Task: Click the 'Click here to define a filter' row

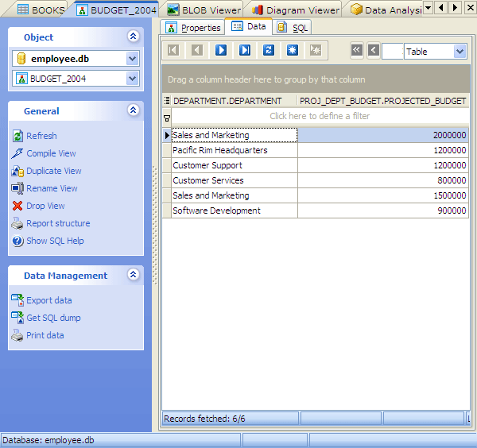Action: click(x=320, y=116)
